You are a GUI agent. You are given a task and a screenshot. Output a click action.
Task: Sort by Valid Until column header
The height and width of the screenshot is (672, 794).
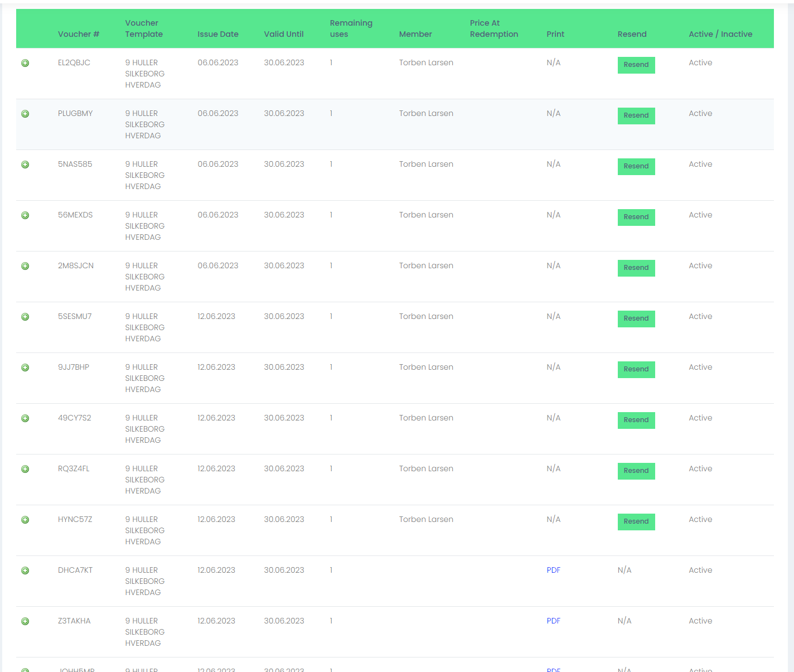click(x=284, y=34)
